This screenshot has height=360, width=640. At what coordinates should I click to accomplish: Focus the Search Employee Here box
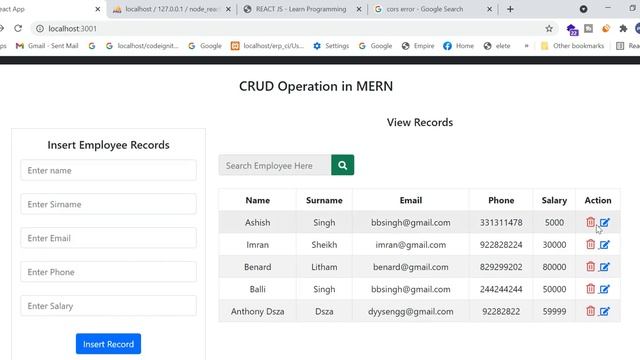click(275, 165)
